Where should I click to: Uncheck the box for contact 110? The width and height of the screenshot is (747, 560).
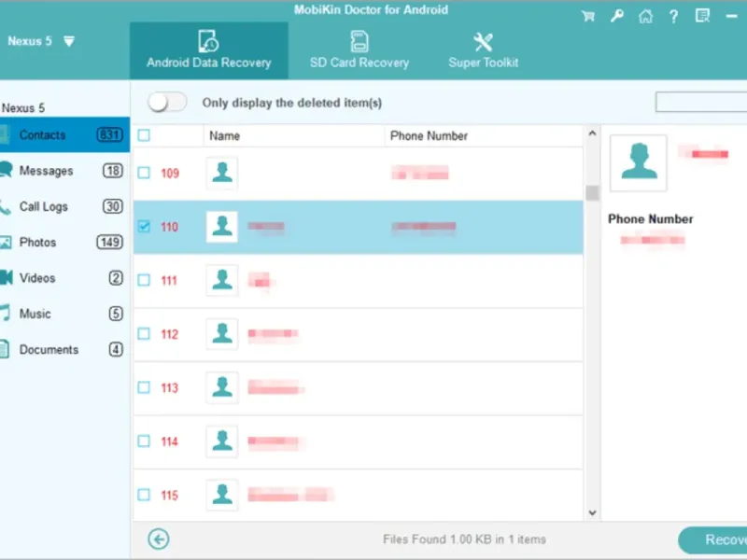[x=144, y=226]
